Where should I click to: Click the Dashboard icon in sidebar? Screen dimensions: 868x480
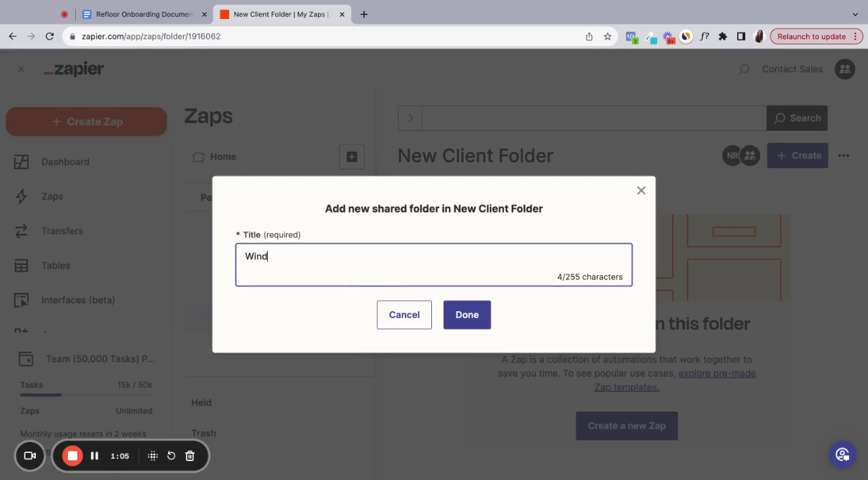22,161
